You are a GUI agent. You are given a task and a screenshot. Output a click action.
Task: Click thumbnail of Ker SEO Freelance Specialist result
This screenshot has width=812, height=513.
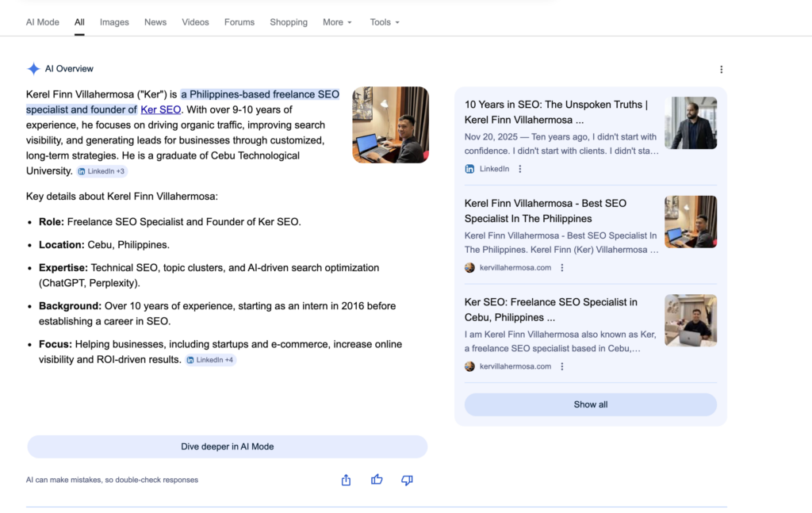[x=690, y=320]
